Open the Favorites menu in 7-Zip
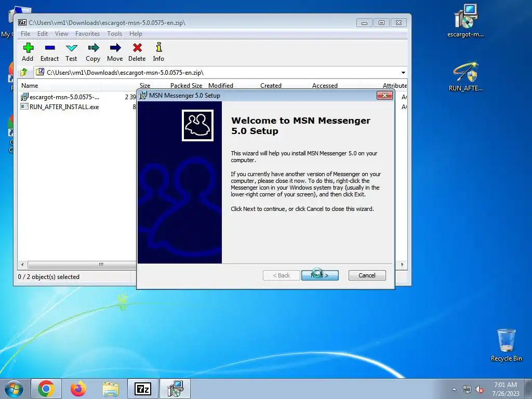Image resolution: width=532 pixels, height=399 pixels. coord(87,34)
